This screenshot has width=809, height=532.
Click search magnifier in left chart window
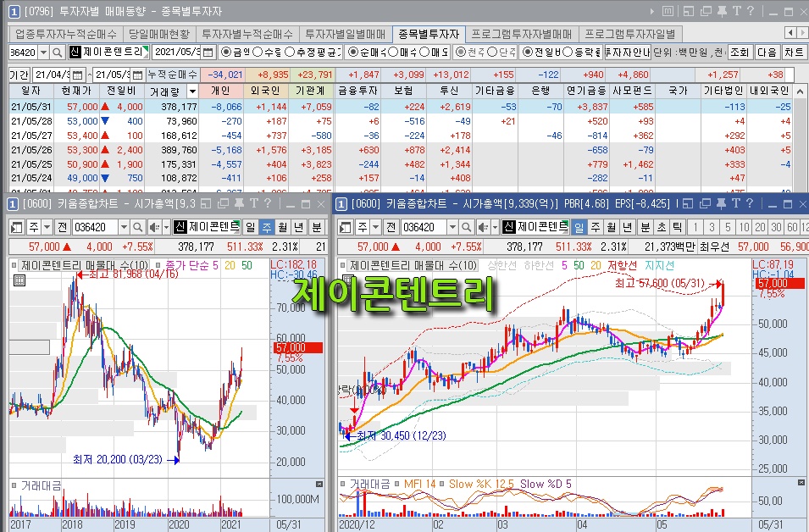point(137,227)
